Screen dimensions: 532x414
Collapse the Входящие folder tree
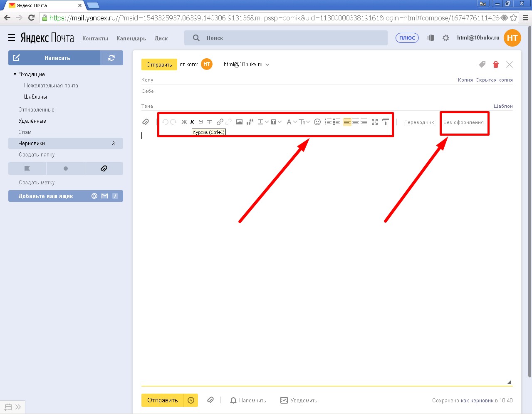15,74
